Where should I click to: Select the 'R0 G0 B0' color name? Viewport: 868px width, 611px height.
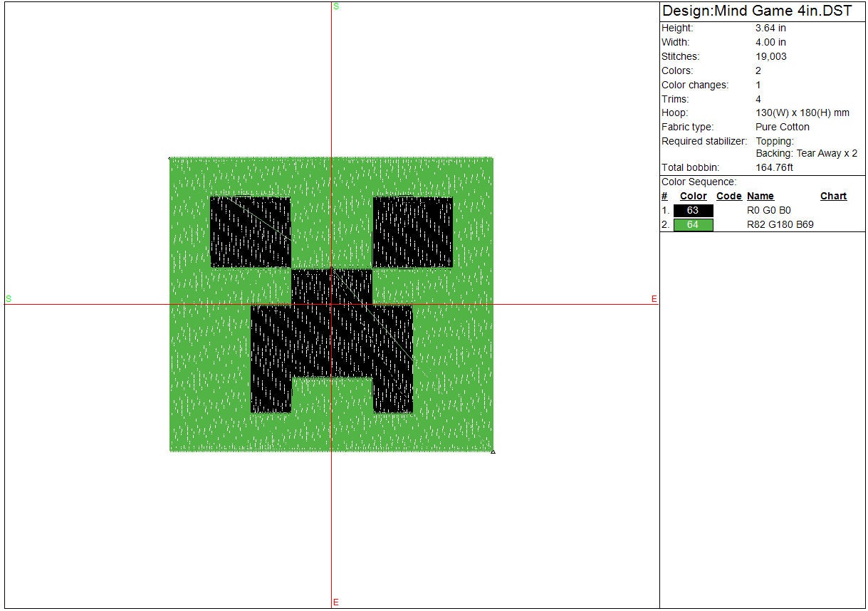[x=768, y=211]
